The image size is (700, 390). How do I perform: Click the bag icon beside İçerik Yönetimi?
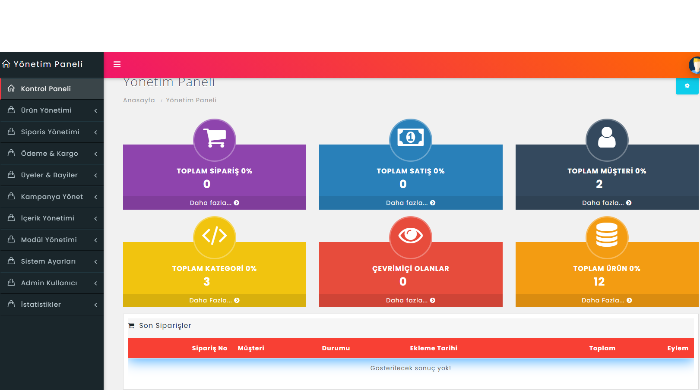[11, 218]
